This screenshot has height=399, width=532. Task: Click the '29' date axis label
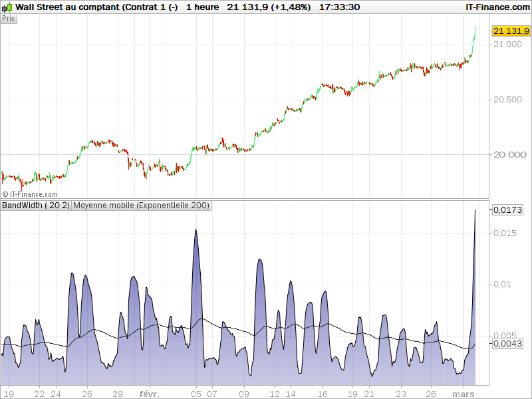(x=118, y=394)
